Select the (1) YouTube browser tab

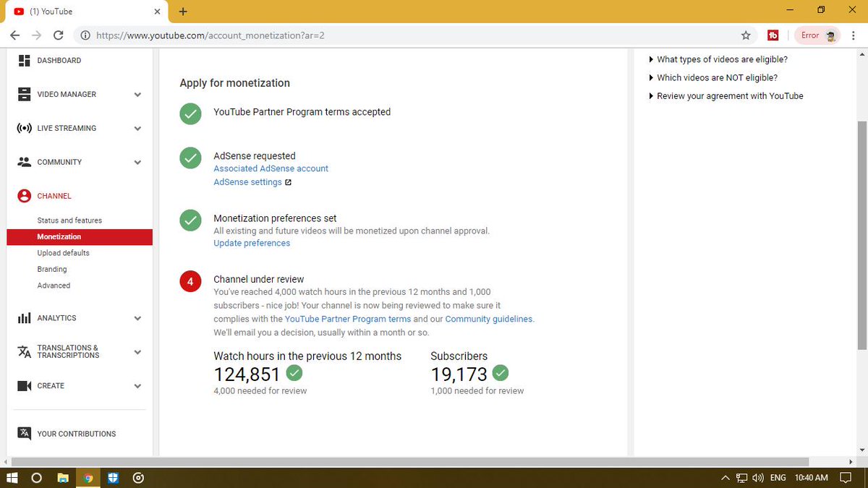[85, 12]
